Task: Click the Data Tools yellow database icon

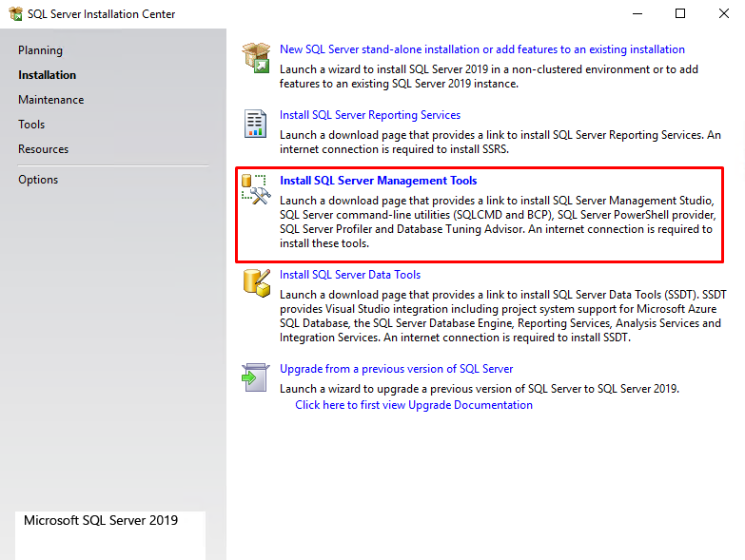Action: (x=257, y=283)
